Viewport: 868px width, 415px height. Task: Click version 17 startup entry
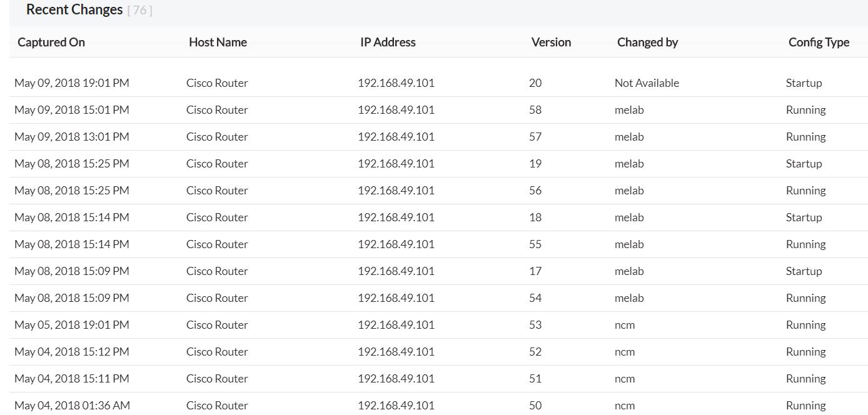pos(535,271)
